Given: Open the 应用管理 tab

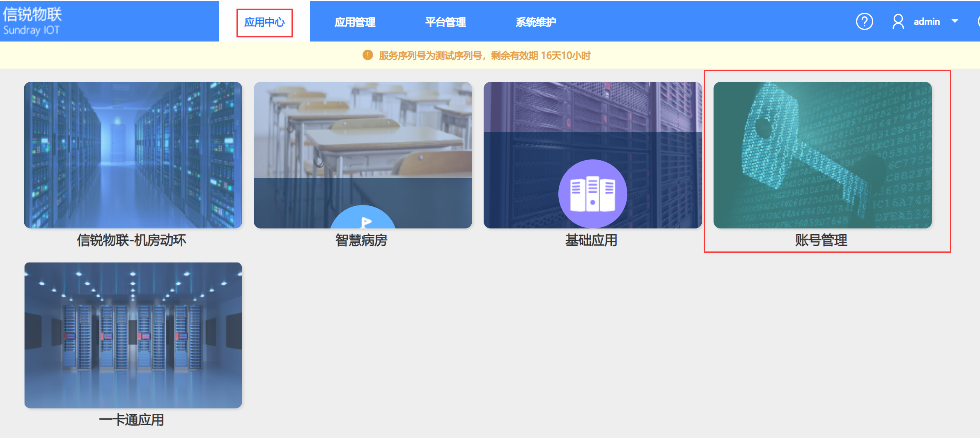Looking at the screenshot, I should pos(355,22).
